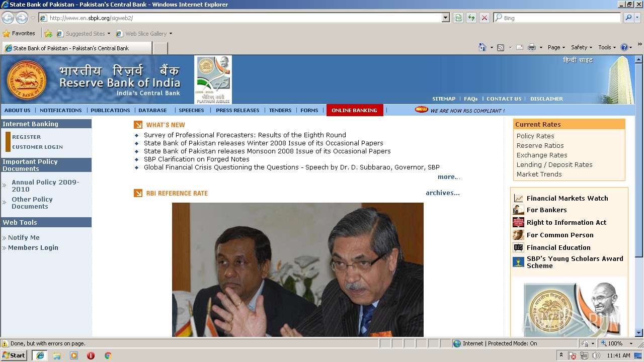Open the ONLINE BANKING red menu item
644x362 pixels.
pyautogui.click(x=355, y=110)
